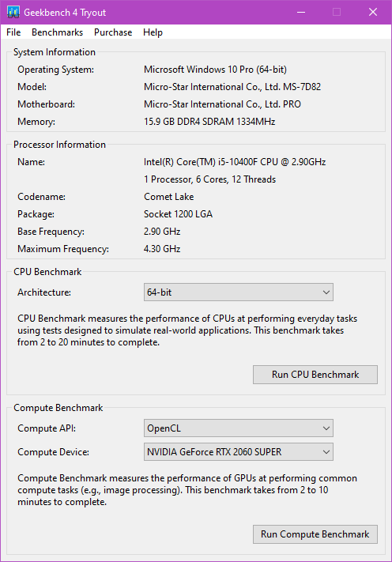Click the Geekbench app icon in title bar
Image resolution: width=392 pixels, height=562 pixels.
(x=13, y=12)
